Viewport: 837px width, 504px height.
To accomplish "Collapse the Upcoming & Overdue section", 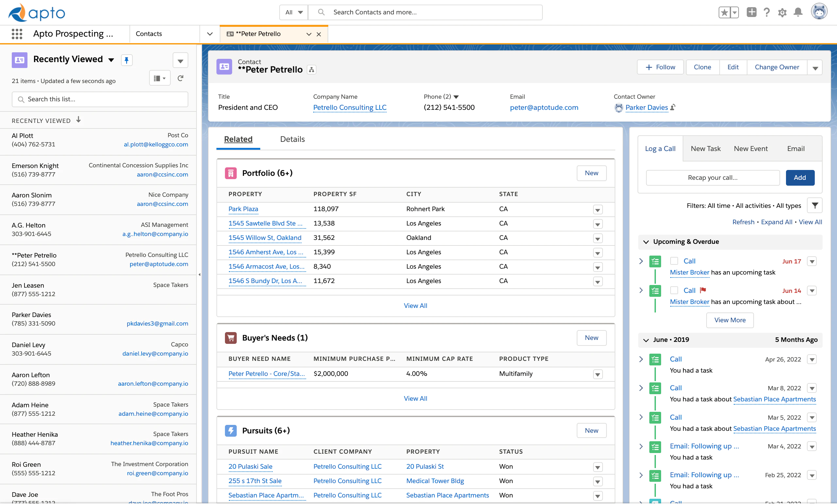I will (x=646, y=242).
